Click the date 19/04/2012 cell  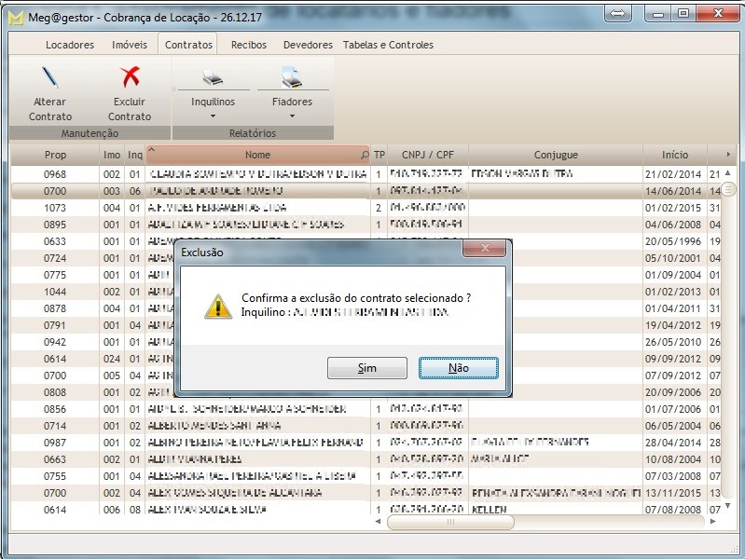pyautogui.click(x=673, y=325)
